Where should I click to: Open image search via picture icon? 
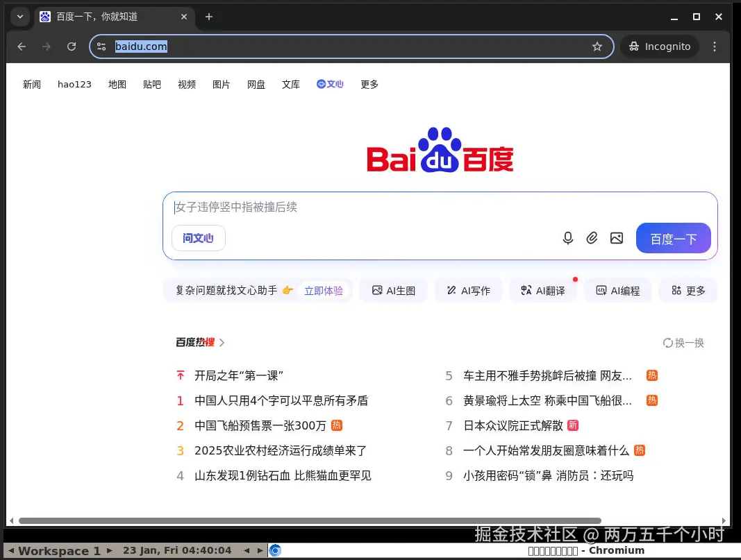(x=617, y=238)
